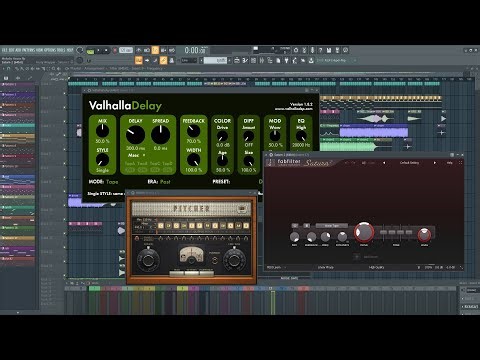
Task: Open the EDIT menu
Action: click(x=11, y=50)
